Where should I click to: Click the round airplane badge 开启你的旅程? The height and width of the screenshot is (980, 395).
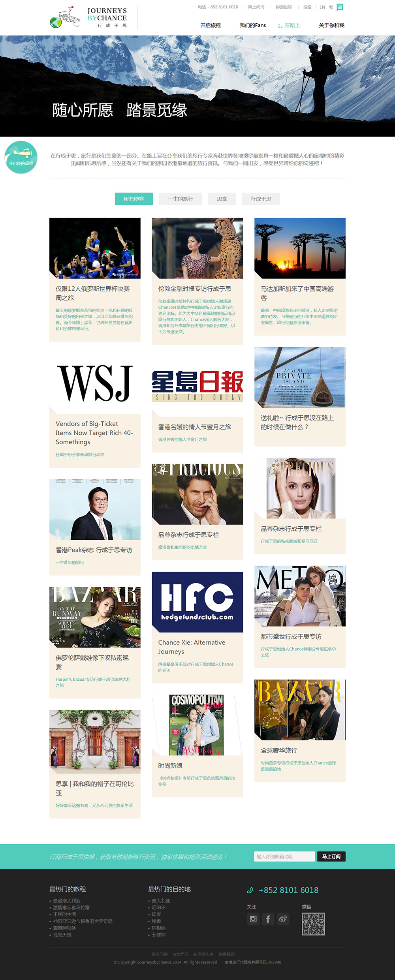point(21,157)
